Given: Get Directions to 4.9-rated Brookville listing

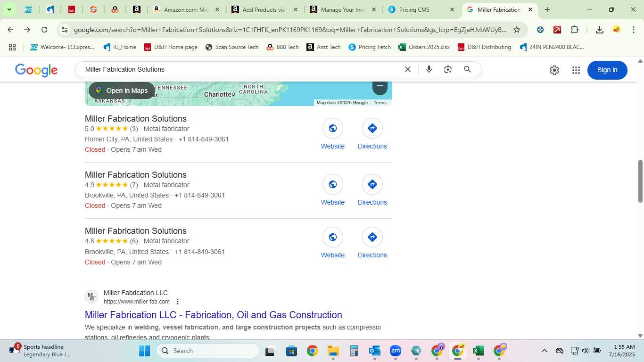Looking at the screenshot, I should [372, 190].
